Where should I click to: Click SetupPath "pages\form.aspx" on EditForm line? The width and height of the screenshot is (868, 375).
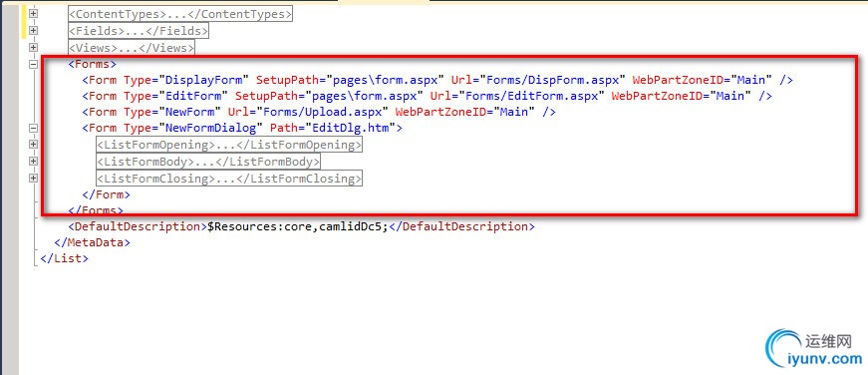365,96
